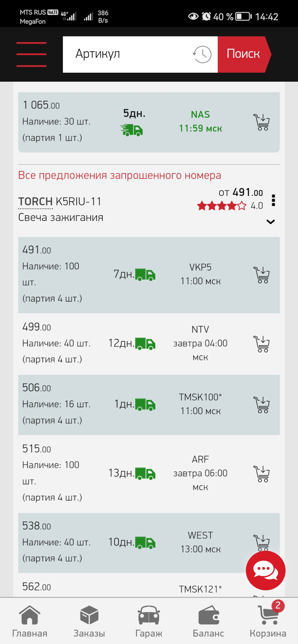Open the live chat bubble
This screenshot has height=644, width=298.
pyautogui.click(x=265, y=571)
